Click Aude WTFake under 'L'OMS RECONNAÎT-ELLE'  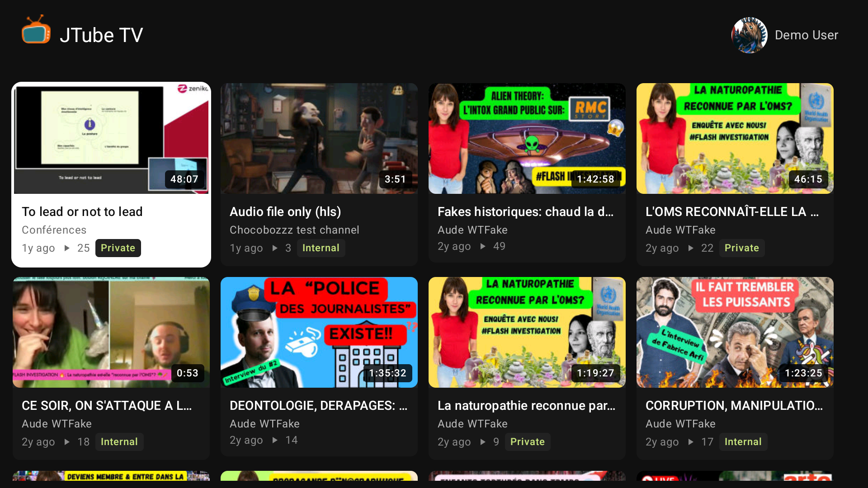680,230
